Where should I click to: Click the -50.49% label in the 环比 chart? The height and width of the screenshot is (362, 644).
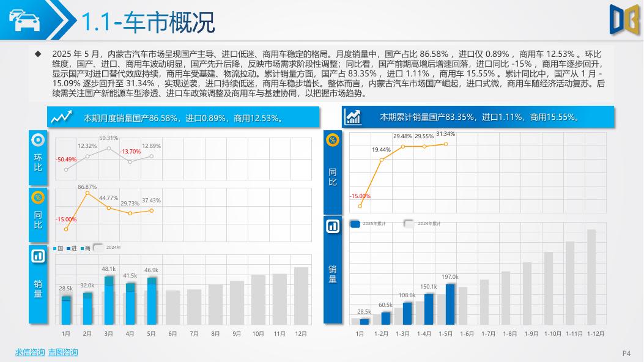pos(66,159)
